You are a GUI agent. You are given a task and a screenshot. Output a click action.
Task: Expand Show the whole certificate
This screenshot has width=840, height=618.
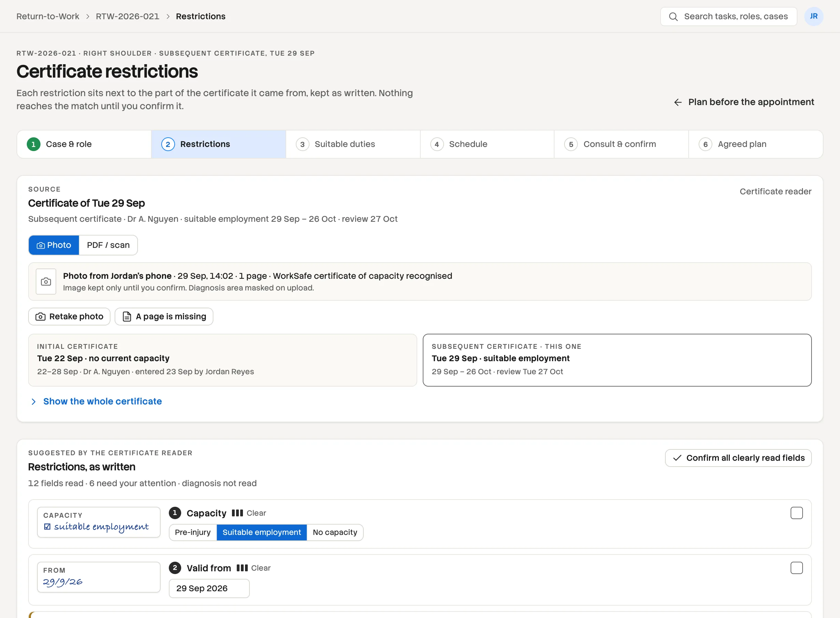[96, 401]
